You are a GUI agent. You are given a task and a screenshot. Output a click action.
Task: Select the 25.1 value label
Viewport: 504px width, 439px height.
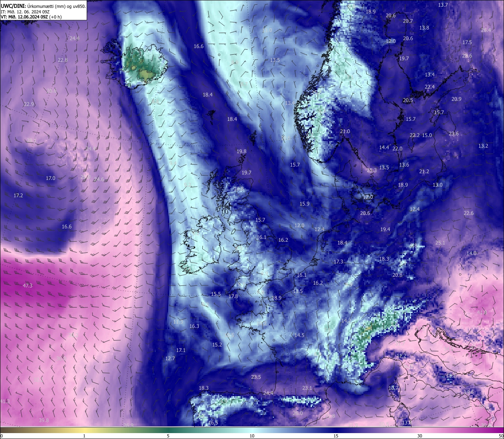click(x=440, y=243)
